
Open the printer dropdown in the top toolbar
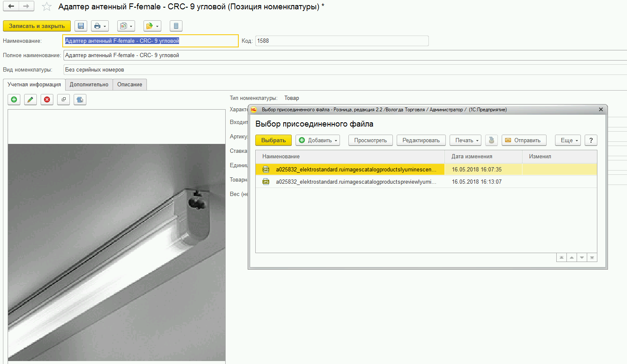[x=100, y=26]
